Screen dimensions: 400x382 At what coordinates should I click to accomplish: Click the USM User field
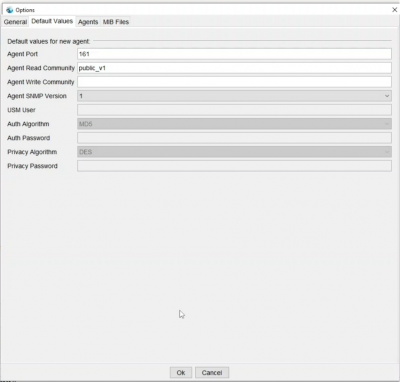tap(234, 110)
